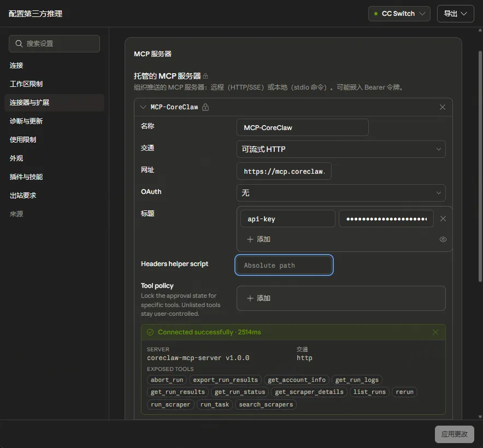Dismiss the Connected successfully banner
Viewport: 483px width, 448px height.
(x=435, y=332)
